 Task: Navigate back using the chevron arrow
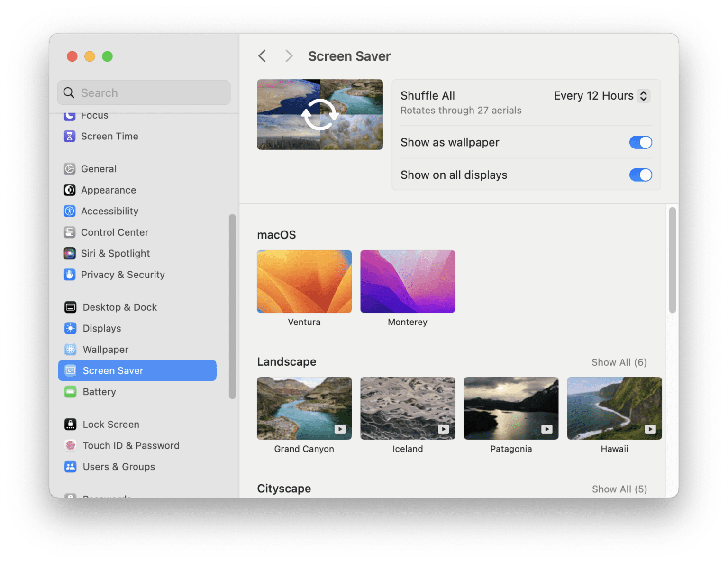(262, 56)
